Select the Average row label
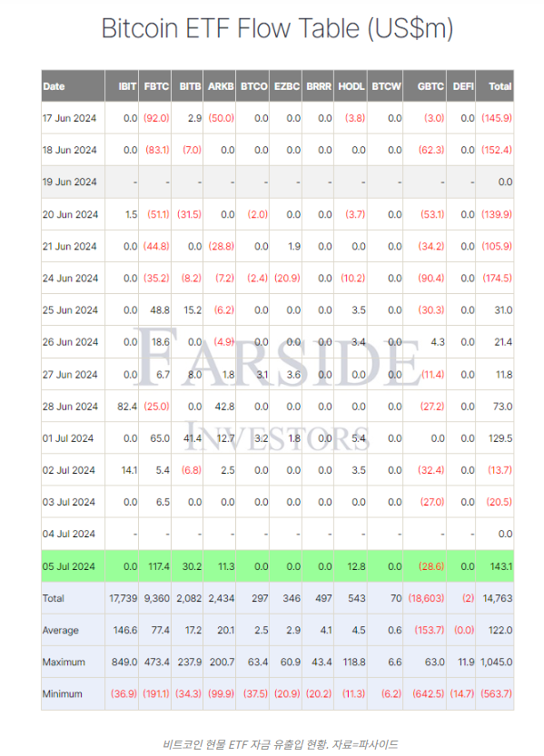 click(x=60, y=630)
